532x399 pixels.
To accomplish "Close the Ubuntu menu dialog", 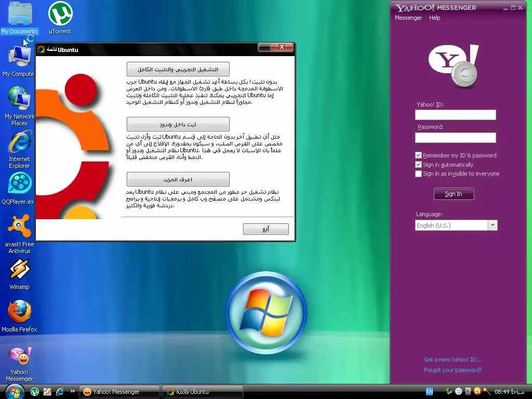I will 282,47.
